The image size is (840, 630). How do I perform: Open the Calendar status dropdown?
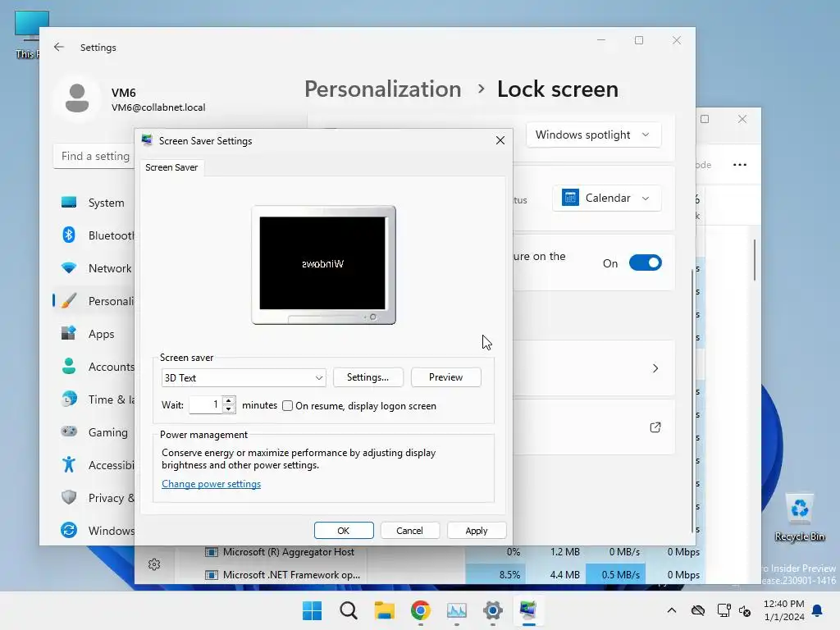pos(606,199)
